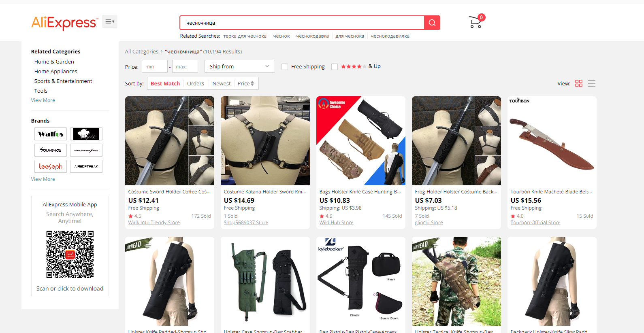Viewport: 644px width, 333px height.
Task: Focus the maximum price field
Action: click(185, 66)
